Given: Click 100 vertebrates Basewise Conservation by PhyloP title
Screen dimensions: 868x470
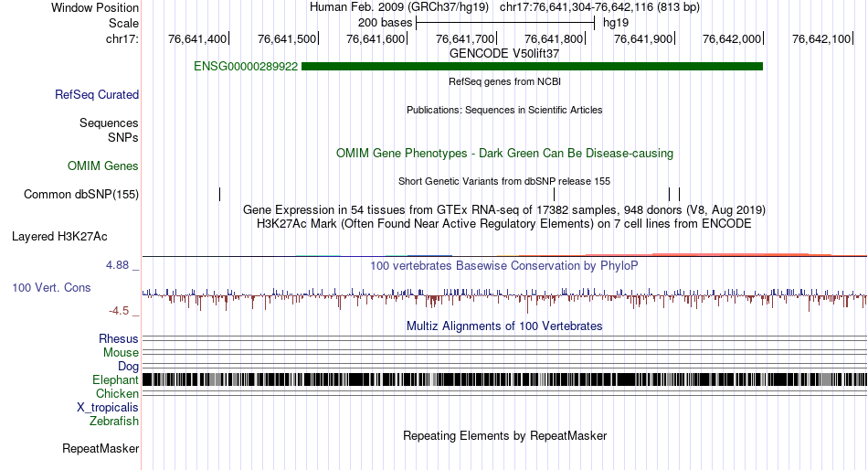Looking at the screenshot, I should tap(504, 266).
